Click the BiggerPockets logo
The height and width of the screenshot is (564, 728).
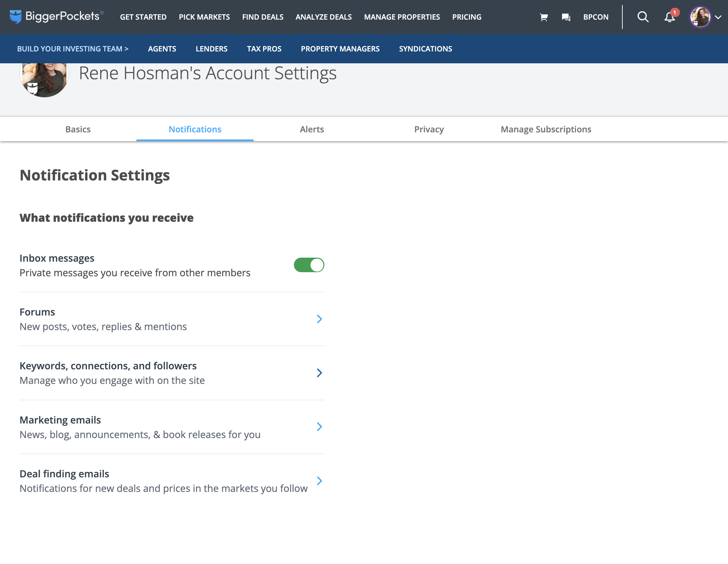coord(56,17)
